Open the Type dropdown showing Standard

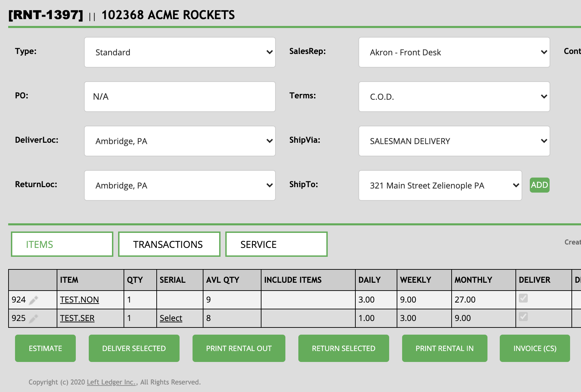point(180,52)
